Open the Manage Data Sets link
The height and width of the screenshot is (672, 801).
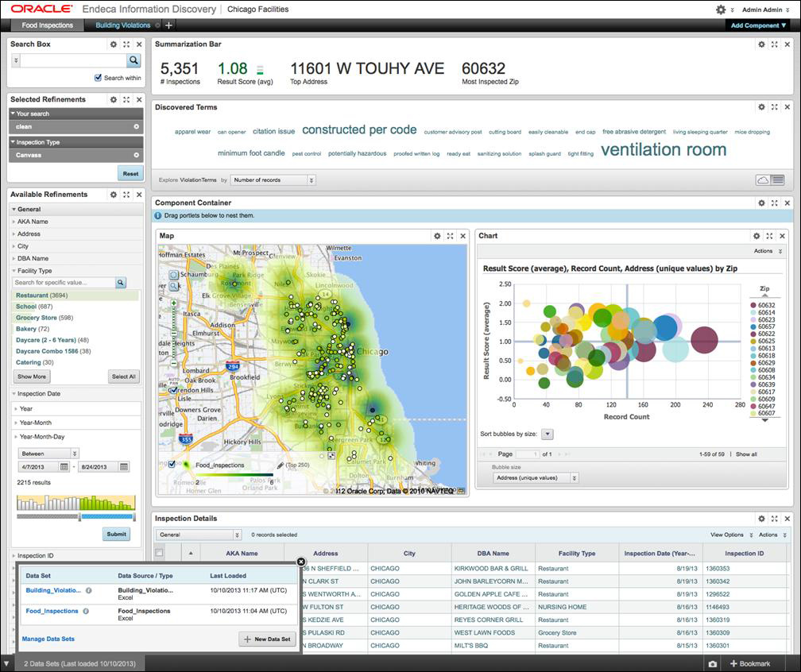48,639
